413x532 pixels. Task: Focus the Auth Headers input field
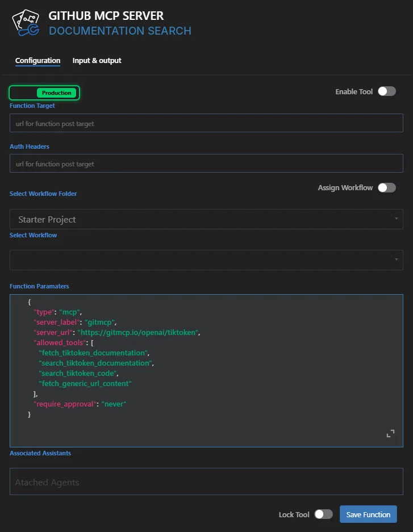[206, 164]
